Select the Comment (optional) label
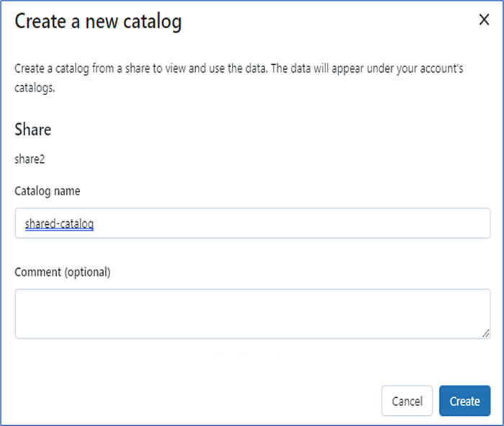This screenshot has height=426, width=504. pos(63,272)
